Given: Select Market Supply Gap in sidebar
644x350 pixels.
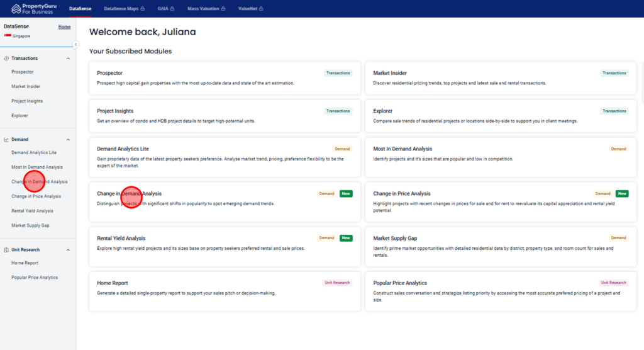Looking at the screenshot, I should (x=30, y=225).
